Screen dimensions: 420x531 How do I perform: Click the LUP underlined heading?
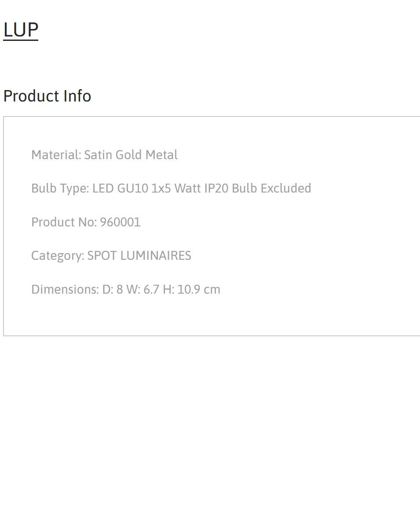(21, 29)
